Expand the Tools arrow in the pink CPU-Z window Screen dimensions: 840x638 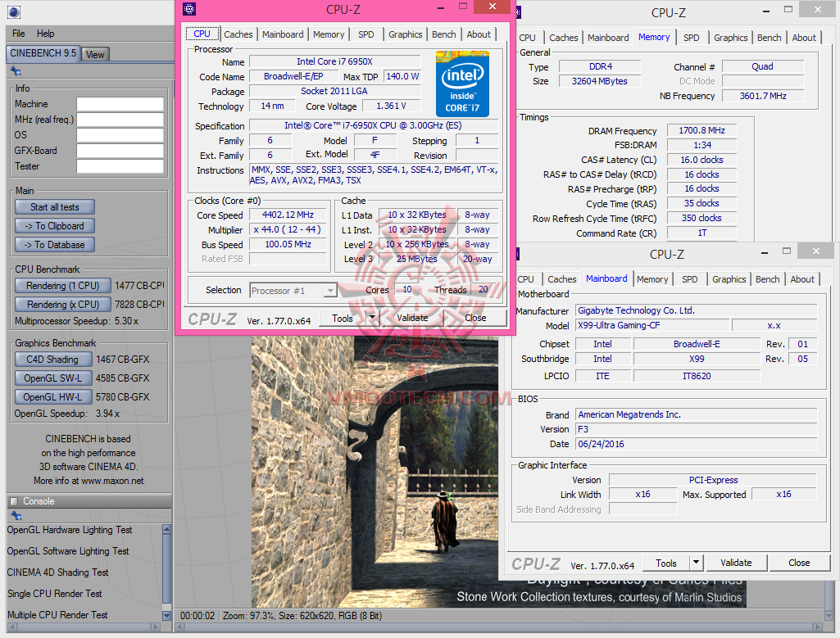(x=372, y=318)
